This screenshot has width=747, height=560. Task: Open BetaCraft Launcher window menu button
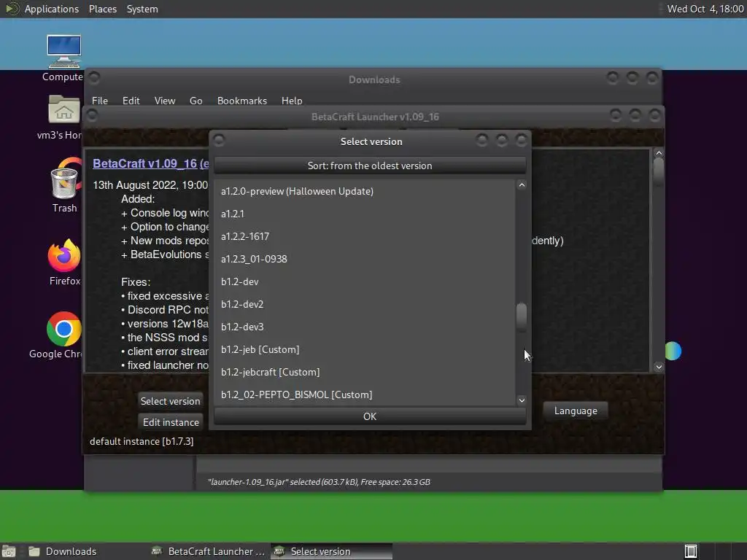click(x=93, y=114)
